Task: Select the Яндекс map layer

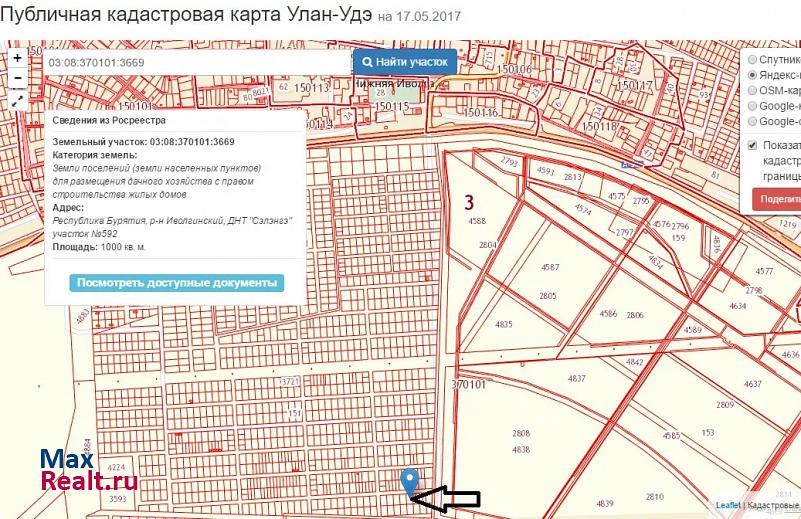Action: point(752,75)
